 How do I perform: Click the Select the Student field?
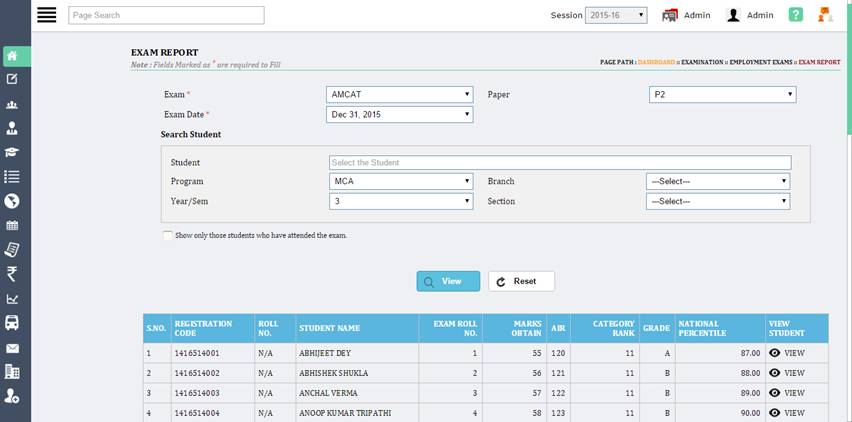tap(559, 162)
